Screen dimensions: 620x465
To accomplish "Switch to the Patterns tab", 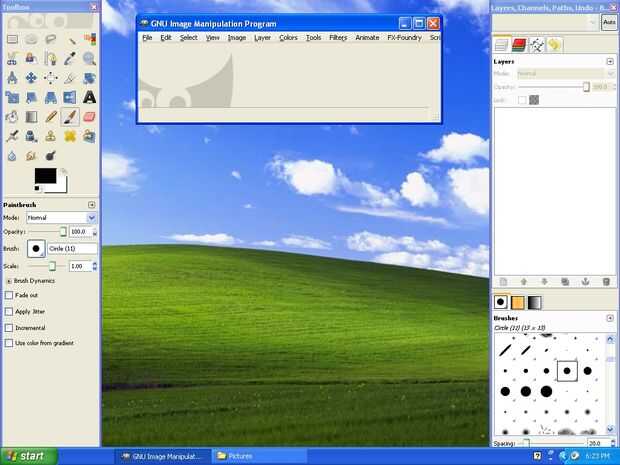I will pyautogui.click(x=518, y=302).
